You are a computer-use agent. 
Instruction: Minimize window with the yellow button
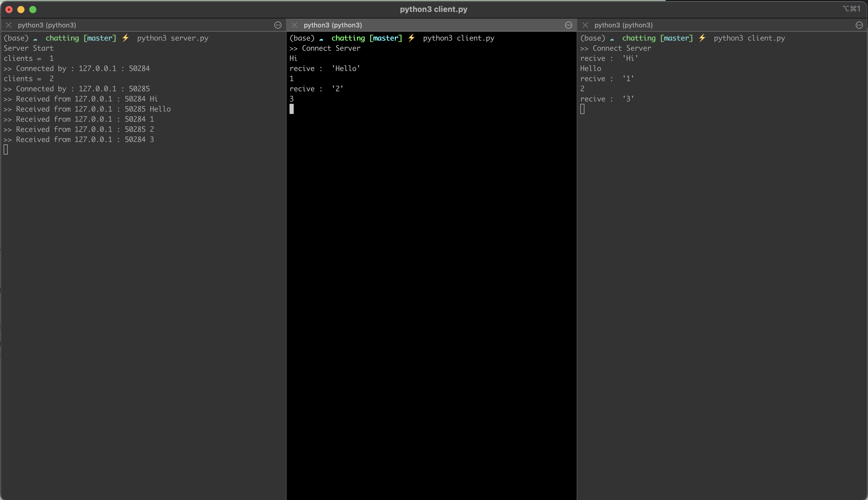21,10
